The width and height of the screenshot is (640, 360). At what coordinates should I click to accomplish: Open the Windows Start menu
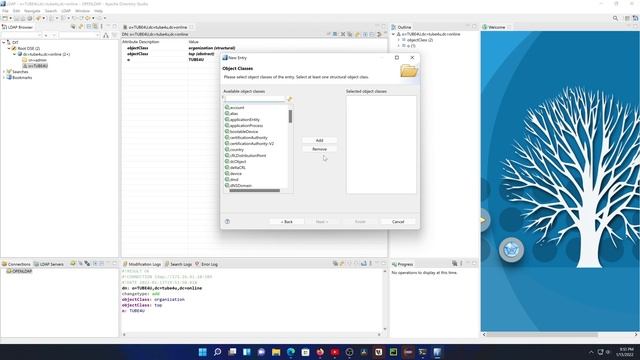click(x=202, y=352)
